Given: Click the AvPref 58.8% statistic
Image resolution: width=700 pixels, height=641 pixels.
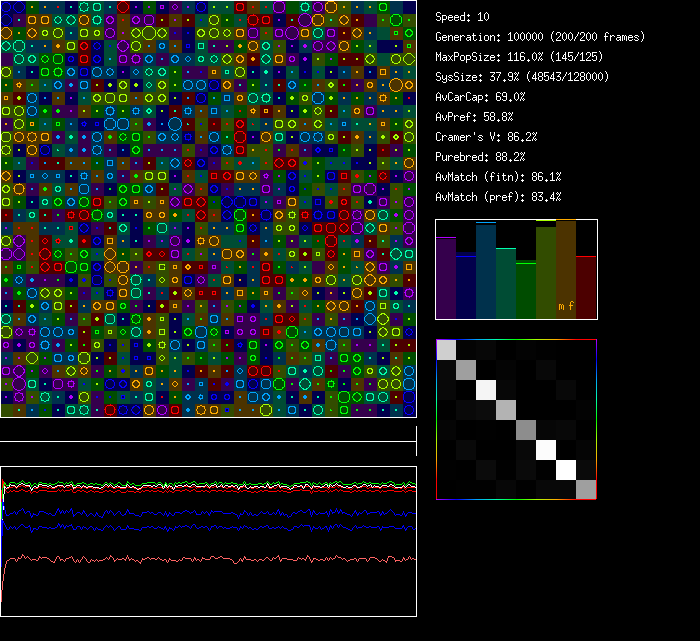Looking at the screenshot, I should tap(474, 117).
